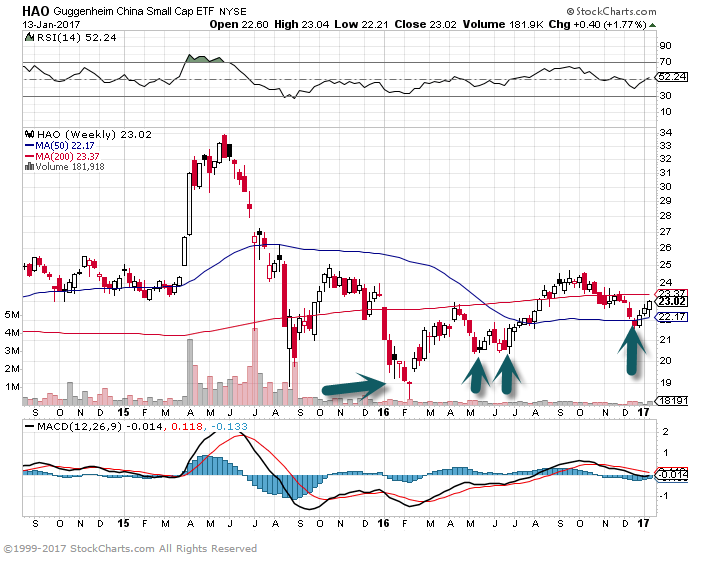Click the black line sample before MACD(12,26,9)
Screen dimensions: 717x571
[x=29, y=427]
